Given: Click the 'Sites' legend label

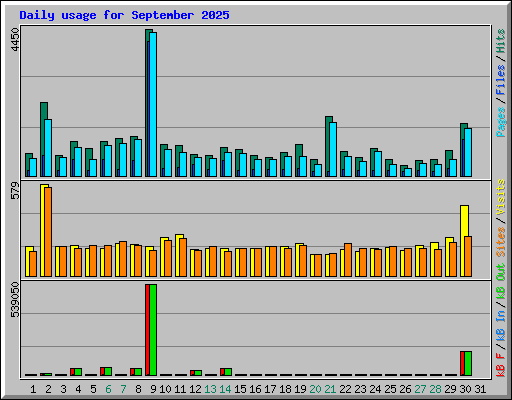Looking at the screenshot, I should point(500,241).
